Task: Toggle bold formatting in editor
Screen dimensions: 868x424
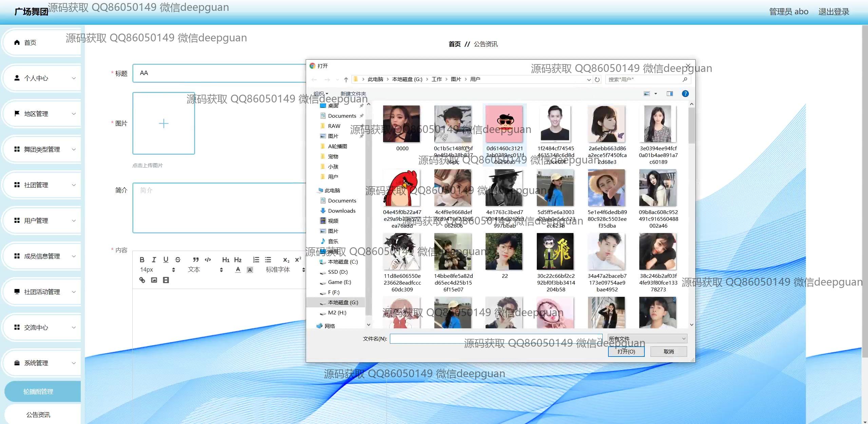Action: click(142, 260)
